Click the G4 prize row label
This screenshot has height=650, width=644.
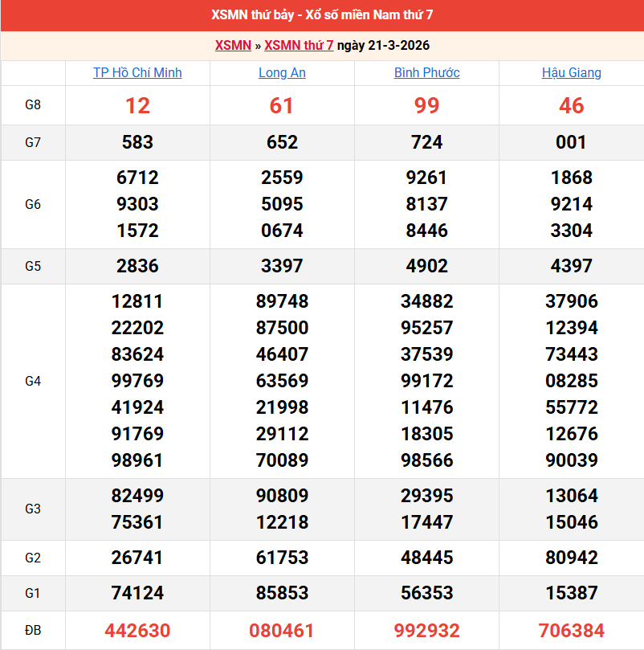pos(33,381)
